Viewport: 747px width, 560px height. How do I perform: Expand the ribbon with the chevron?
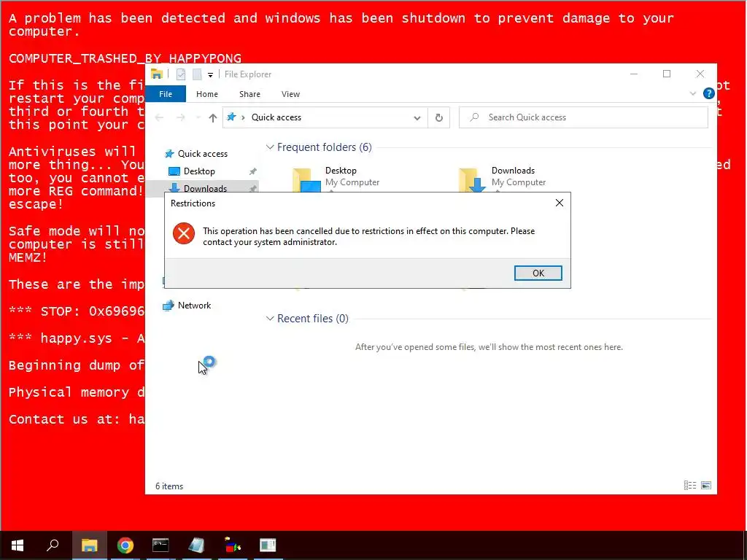point(693,93)
